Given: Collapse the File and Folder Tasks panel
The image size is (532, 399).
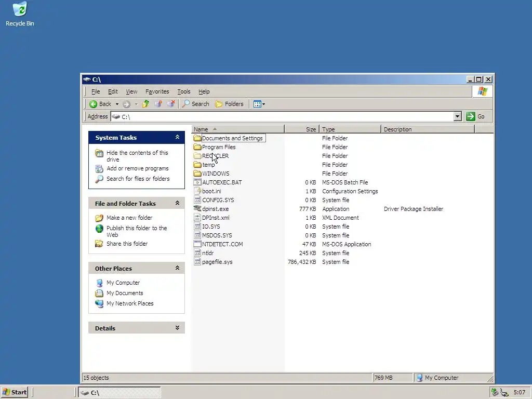Looking at the screenshot, I should pos(177,203).
